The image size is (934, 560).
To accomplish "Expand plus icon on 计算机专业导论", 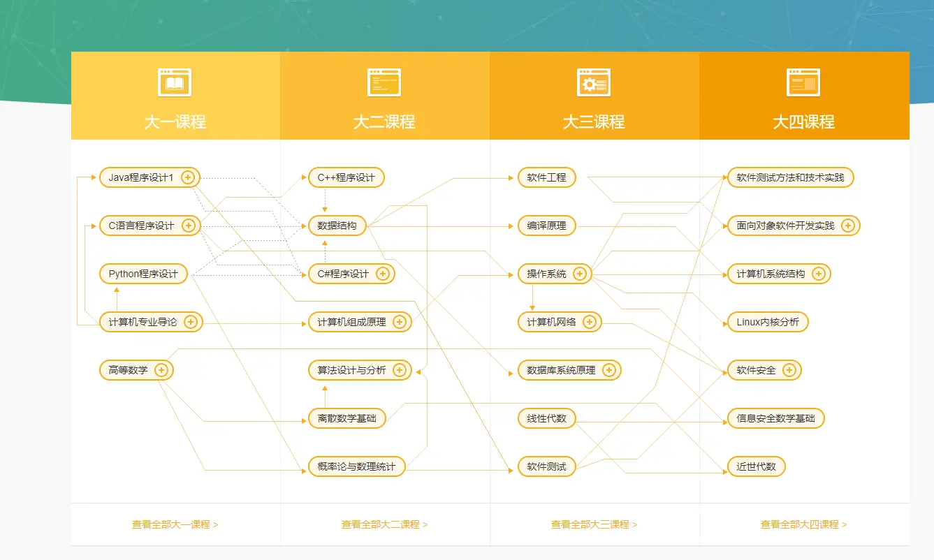I will click(x=191, y=322).
